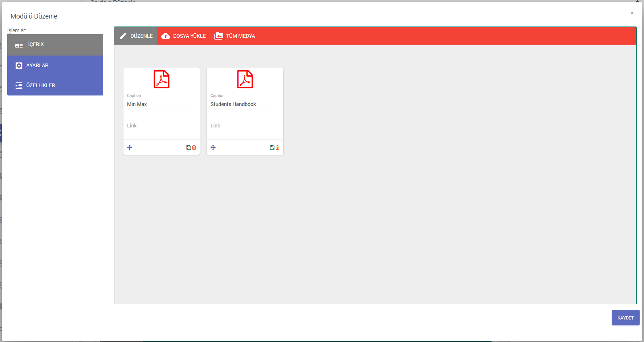This screenshot has width=644, height=342.
Task: Click the İşlemler label
Action: point(17,30)
